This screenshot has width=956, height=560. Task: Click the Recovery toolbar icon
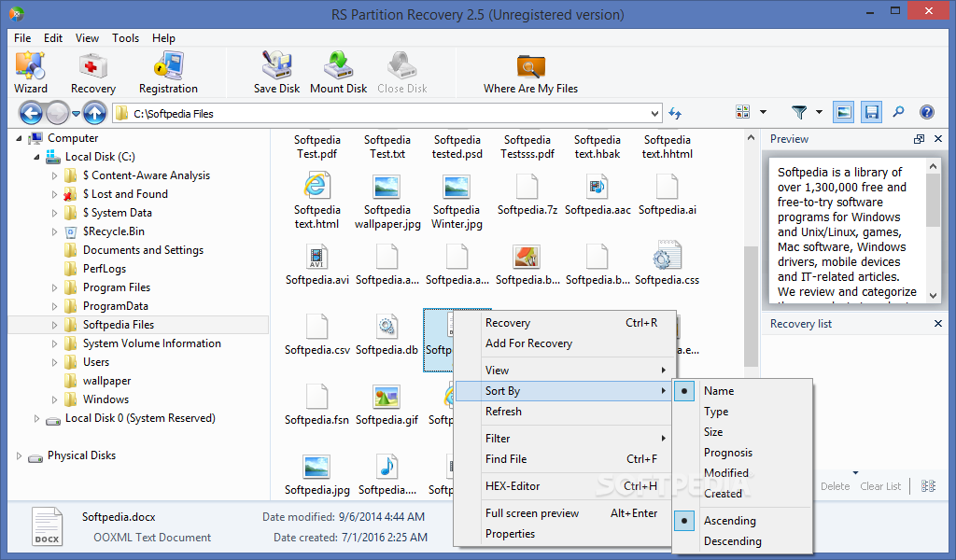[92, 73]
